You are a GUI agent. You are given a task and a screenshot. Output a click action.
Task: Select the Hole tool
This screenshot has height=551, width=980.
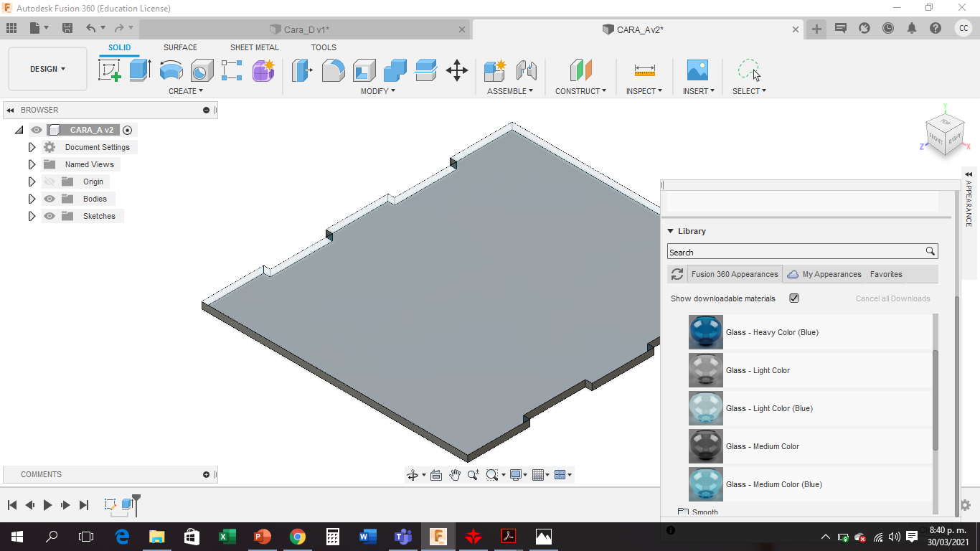[x=202, y=70]
